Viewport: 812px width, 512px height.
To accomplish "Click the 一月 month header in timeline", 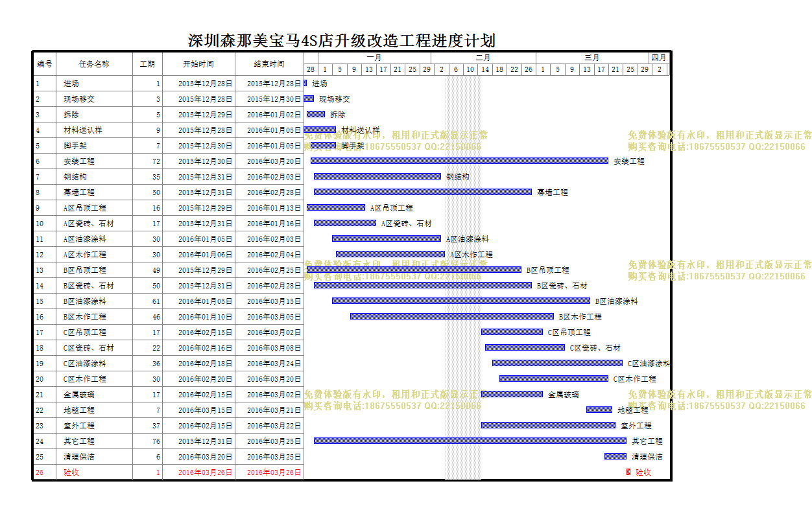I will (x=374, y=58).
